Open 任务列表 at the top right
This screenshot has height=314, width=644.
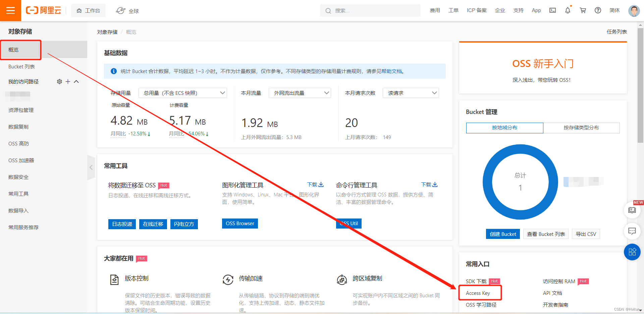click(616, 32)
